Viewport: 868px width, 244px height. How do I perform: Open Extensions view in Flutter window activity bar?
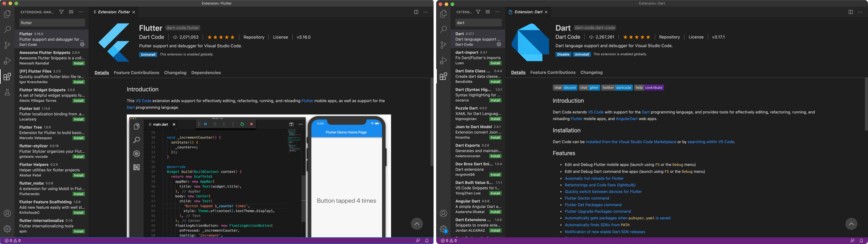7,77
